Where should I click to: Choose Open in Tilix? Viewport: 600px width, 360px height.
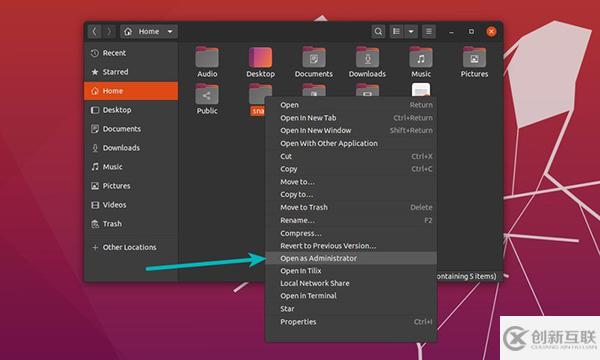(351, 271)
